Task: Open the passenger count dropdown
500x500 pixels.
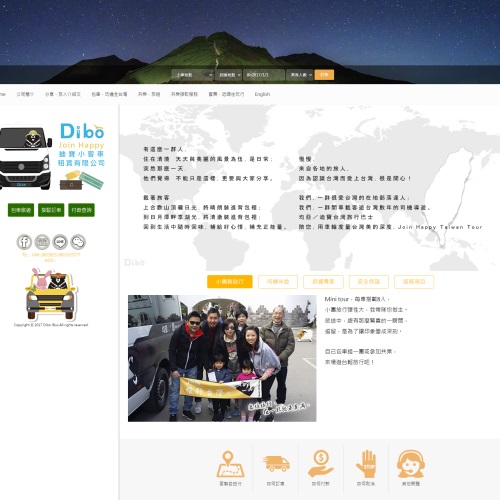Action: [300, 75]
